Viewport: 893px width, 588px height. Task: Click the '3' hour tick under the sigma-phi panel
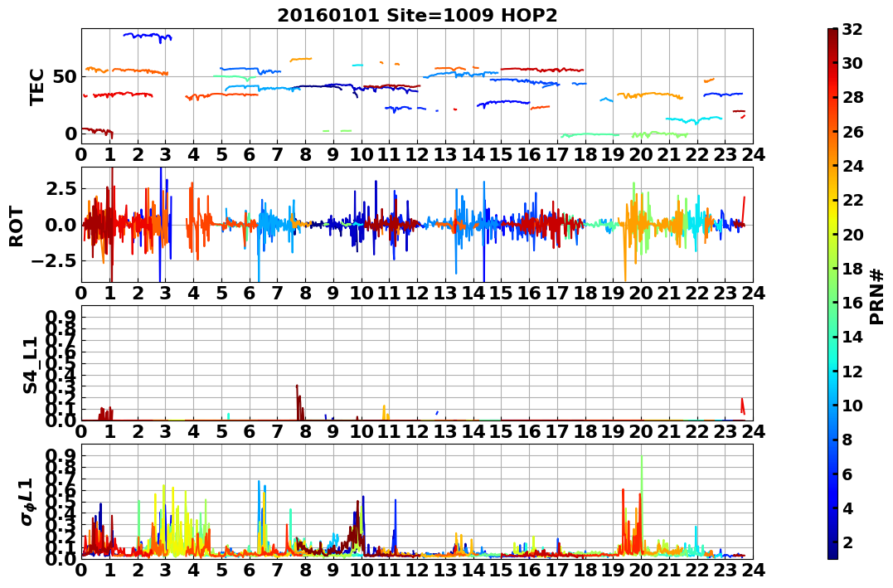(x=165, y=570)
